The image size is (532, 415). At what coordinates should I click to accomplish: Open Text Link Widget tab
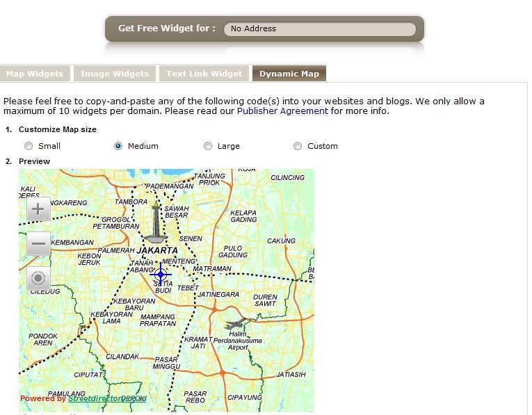click(204, 74)
